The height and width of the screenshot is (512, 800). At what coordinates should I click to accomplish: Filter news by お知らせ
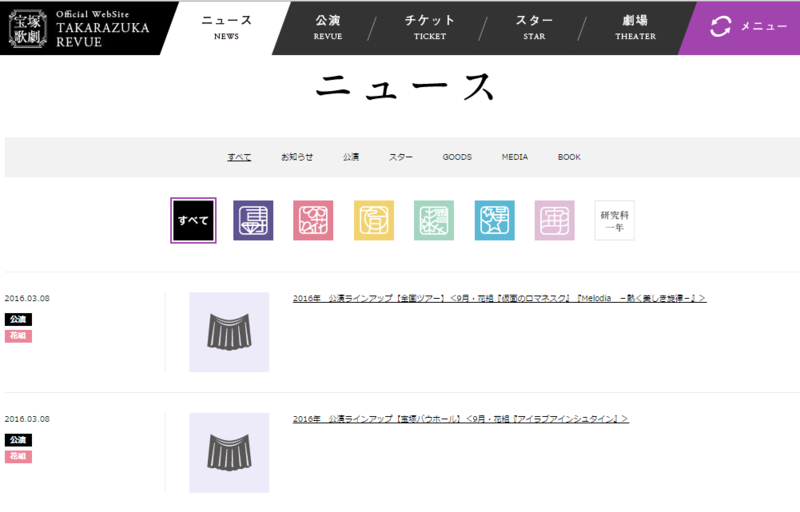pos(297,157)
